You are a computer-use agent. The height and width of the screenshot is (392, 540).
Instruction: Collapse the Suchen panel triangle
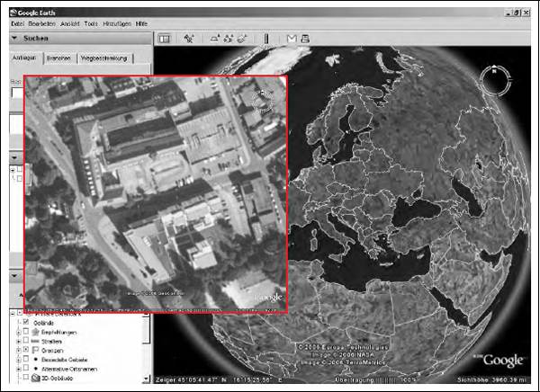point(14,38)
